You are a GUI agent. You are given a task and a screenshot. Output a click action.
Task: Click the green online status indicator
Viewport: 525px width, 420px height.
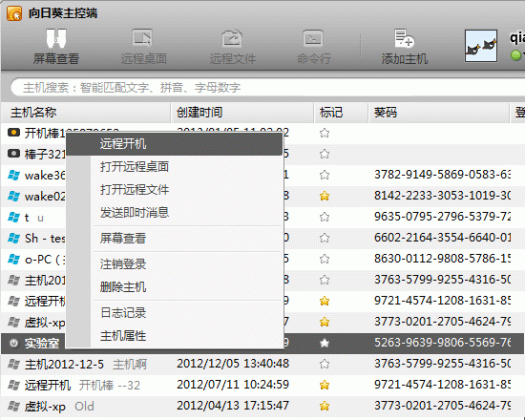(x=516, y=55)
